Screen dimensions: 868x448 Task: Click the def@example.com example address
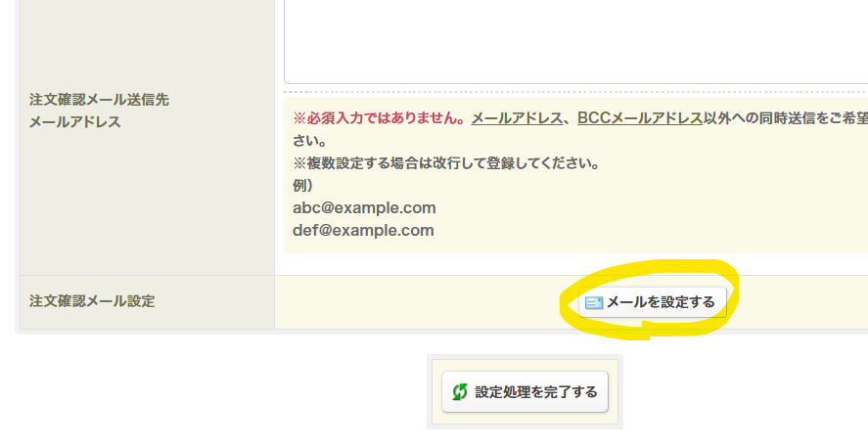[x=363, y=231]
